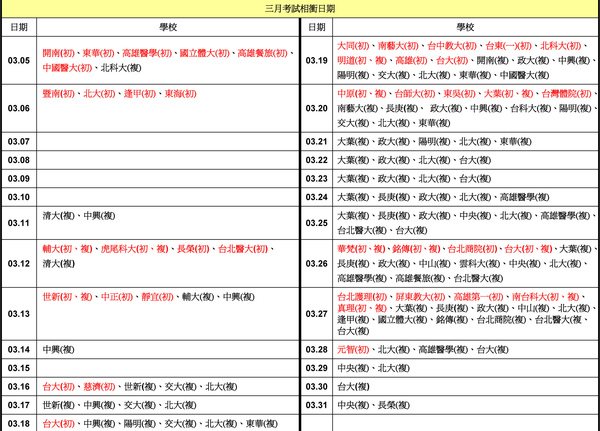
Task: Select the 03.06 date cell
Action: (19, 108)
